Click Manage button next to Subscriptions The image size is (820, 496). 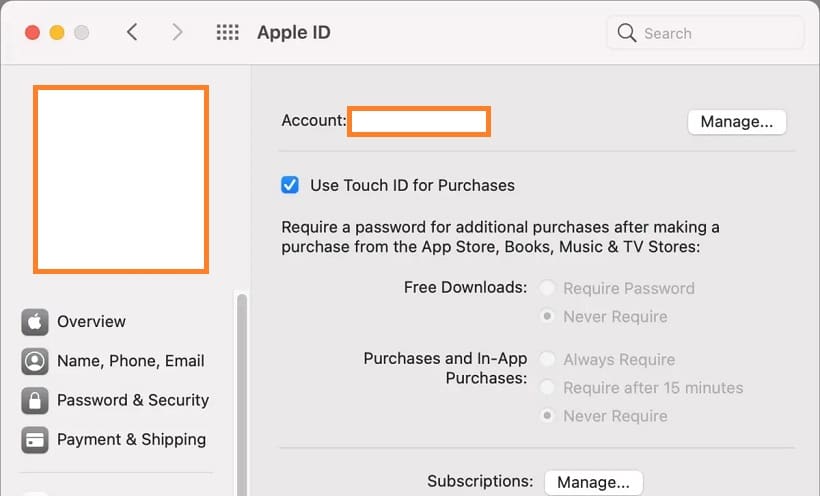tap(593, 482)
